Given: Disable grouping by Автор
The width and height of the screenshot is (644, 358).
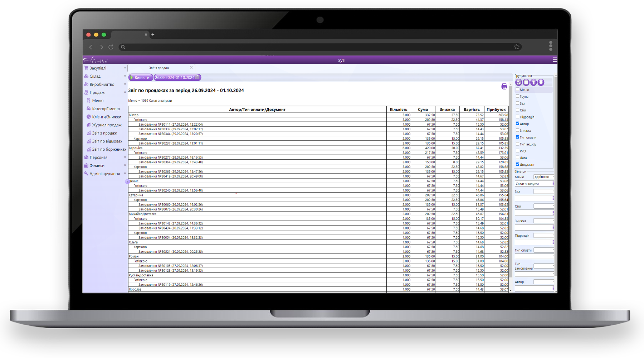Looking at the screenshot, I should [x=517, y=124].
